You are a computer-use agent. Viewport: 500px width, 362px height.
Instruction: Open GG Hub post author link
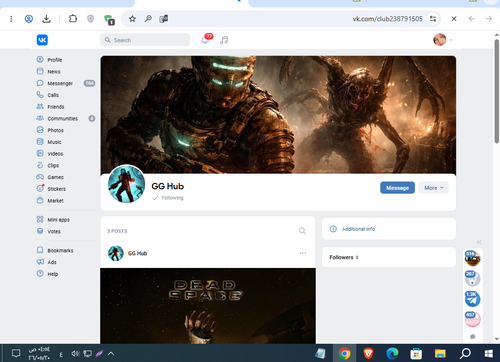[x=137, y=253]
